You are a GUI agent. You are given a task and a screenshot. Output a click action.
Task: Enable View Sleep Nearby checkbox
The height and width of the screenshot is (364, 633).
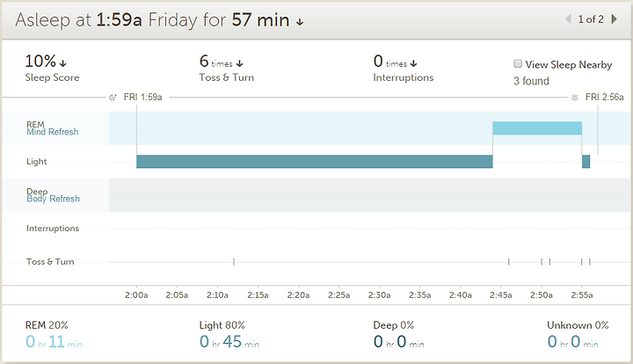(518, 64)
